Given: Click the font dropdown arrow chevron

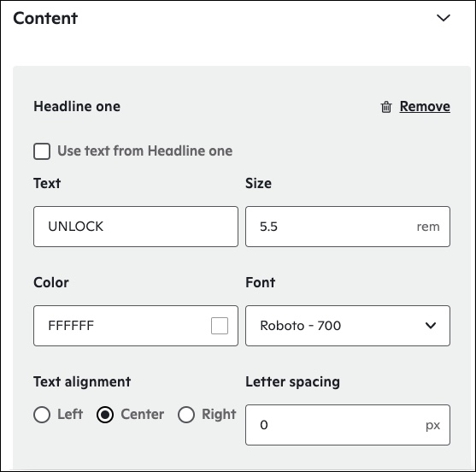Looking at the screenshot, I should [x=431, y=326].
